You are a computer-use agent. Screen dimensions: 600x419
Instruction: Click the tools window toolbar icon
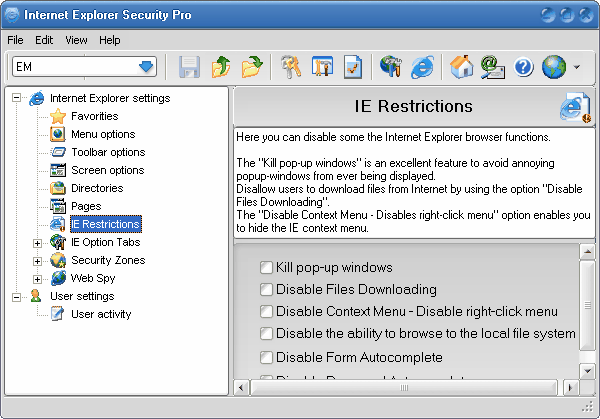[x=322, y=67]
